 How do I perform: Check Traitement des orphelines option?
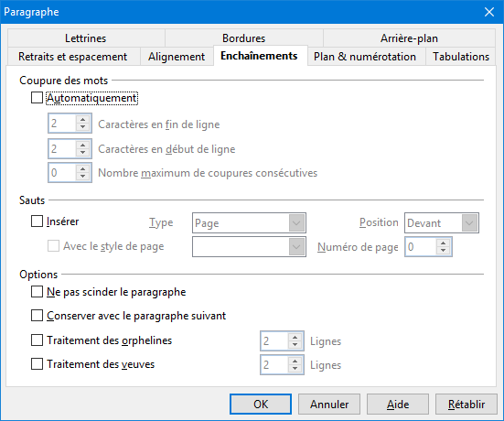coord(37,340)
